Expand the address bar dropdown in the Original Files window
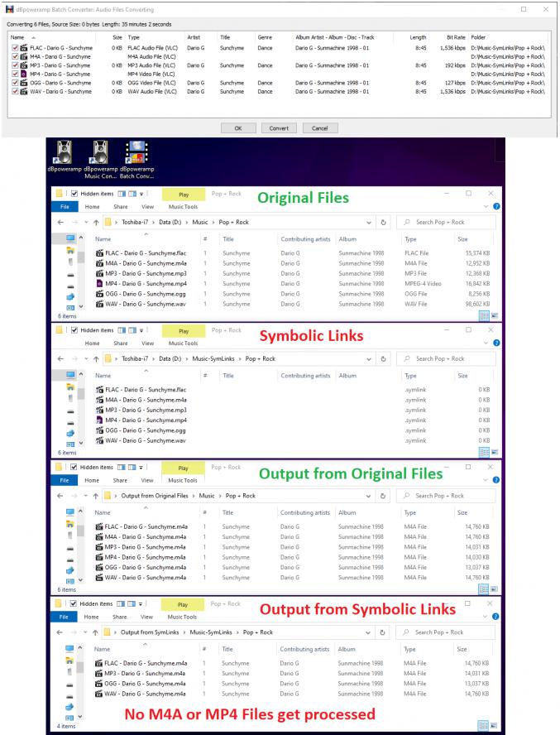Viewport: 560px width, 735px height. tap(367, 223)
